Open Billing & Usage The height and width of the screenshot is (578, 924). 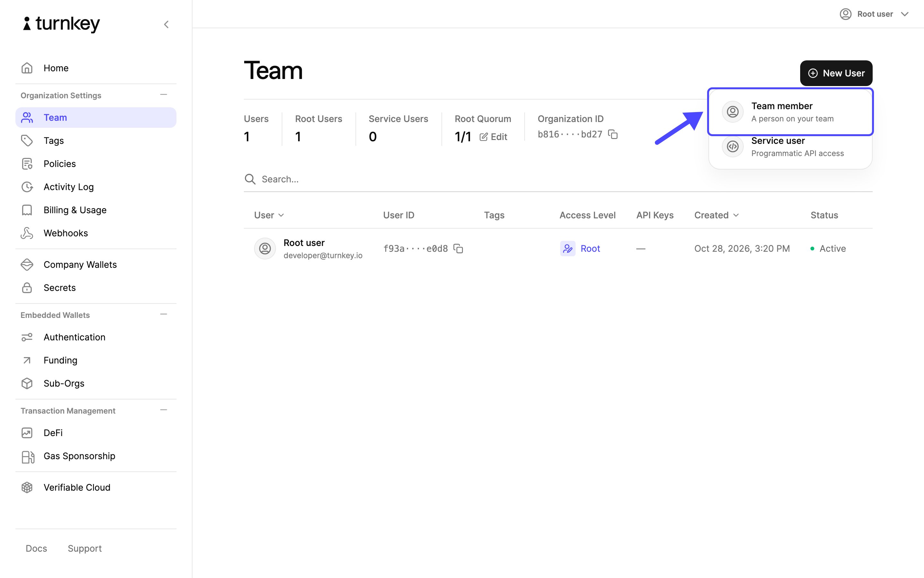[96, 210]
